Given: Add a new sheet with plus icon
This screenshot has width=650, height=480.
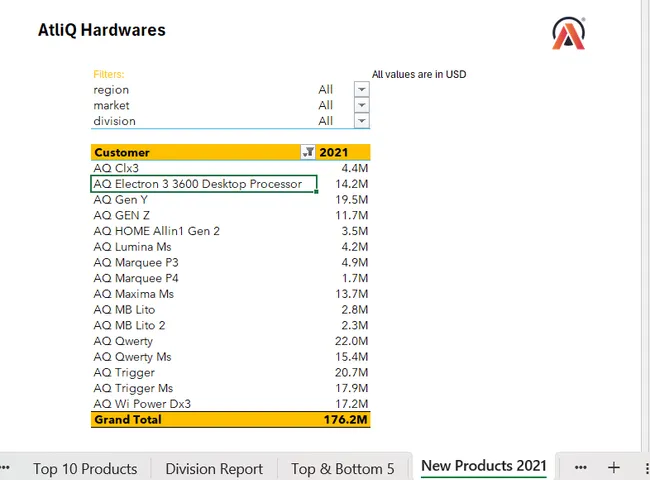Looking at the screenshot, I should tap(614, 468).
